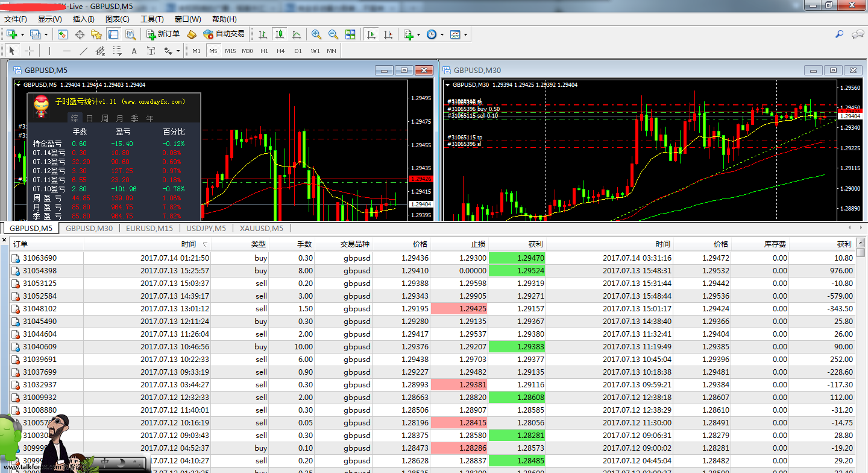Switch chart to line chart style
This screenshot has width=868, height=473.
click(x=296, y=34)
